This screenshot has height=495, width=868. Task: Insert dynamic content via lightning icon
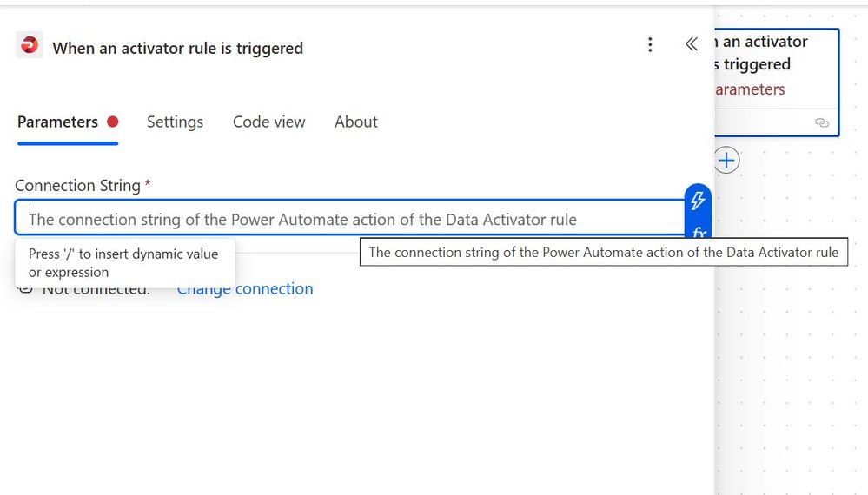698,201
